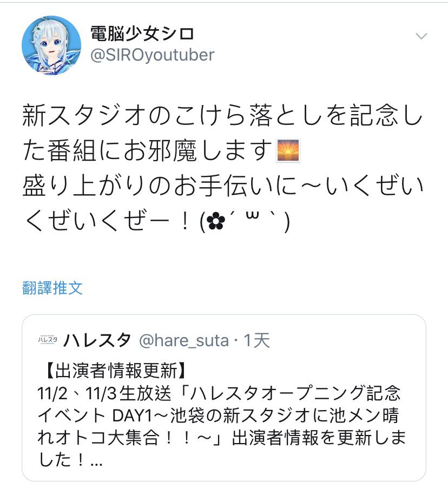Click the 新スタジオのこけら落とし text line
Image resolution: width=448 pixels, height=495 pixels.
pos(223,115)
